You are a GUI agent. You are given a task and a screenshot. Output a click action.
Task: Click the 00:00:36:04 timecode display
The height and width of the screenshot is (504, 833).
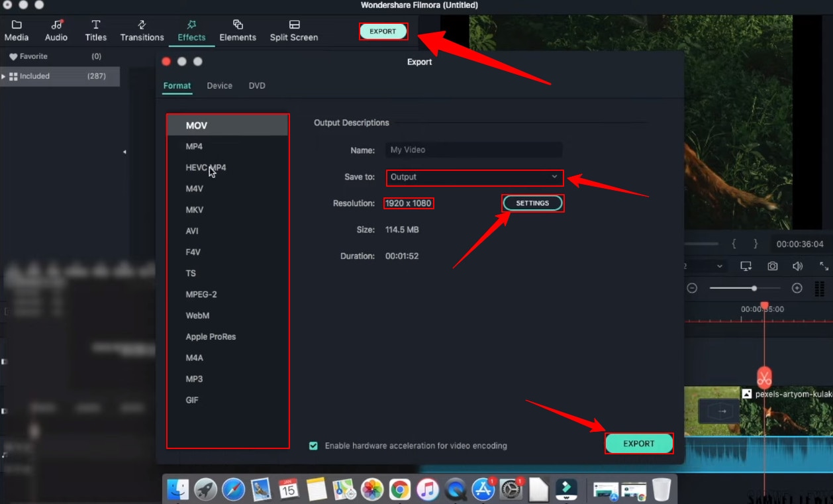click(800, 244)
